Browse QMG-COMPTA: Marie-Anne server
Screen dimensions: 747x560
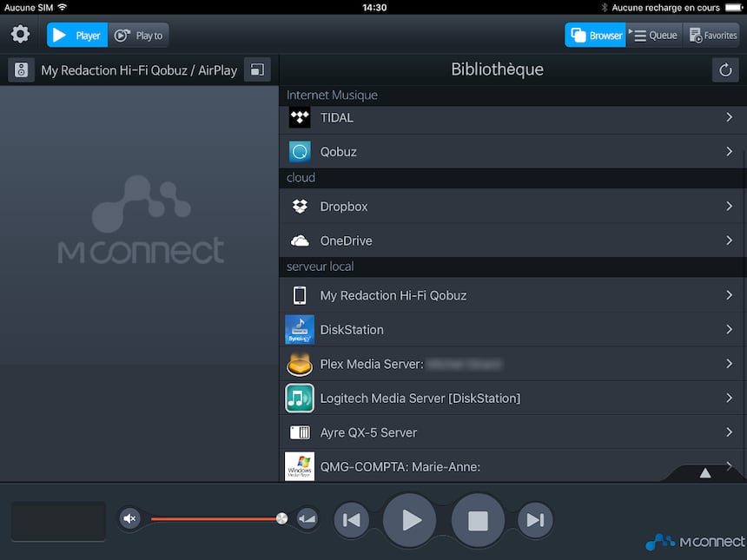coord(512,466)
